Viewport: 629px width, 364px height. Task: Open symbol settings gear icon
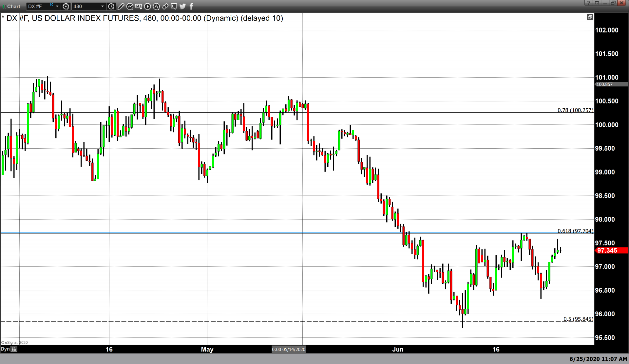click(66, 6)
